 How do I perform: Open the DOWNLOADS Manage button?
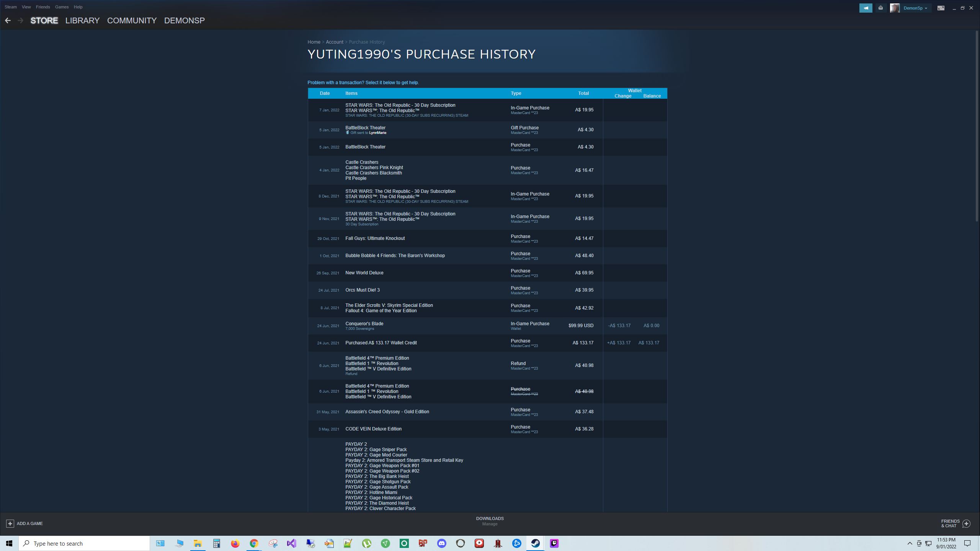[x=490, y=521]
